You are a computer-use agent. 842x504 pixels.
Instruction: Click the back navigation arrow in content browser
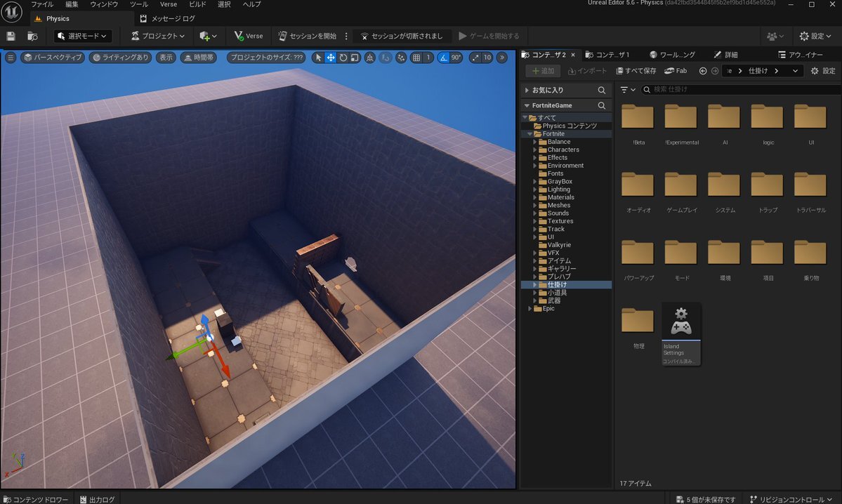coord(703,71)
